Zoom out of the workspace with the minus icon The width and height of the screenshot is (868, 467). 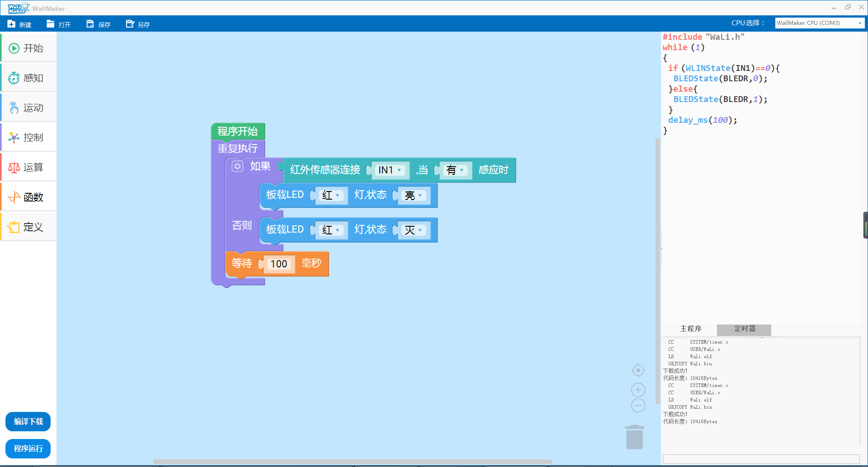pos(638,406)
